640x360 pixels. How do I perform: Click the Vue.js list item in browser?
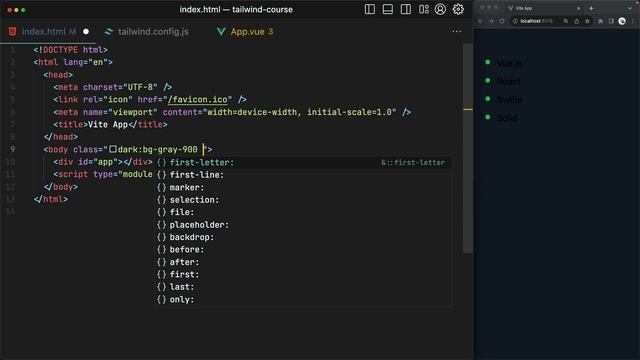(509, 63)
